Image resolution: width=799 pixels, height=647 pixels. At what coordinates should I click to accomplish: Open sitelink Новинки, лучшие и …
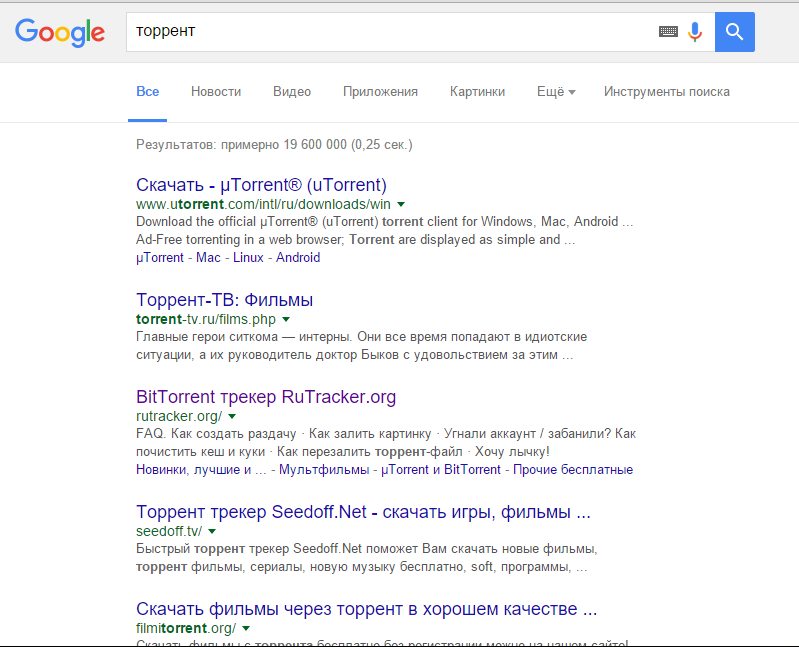[201, 470]
